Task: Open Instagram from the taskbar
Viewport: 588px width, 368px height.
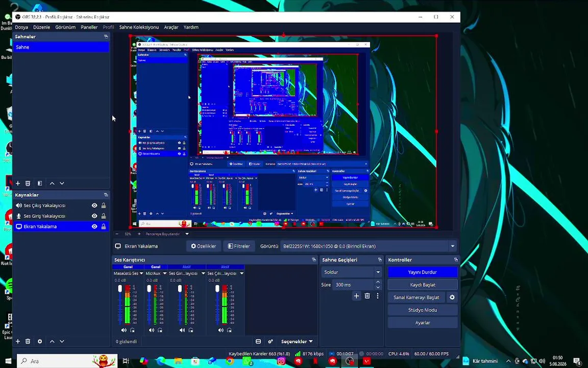Action: (281, 361)
